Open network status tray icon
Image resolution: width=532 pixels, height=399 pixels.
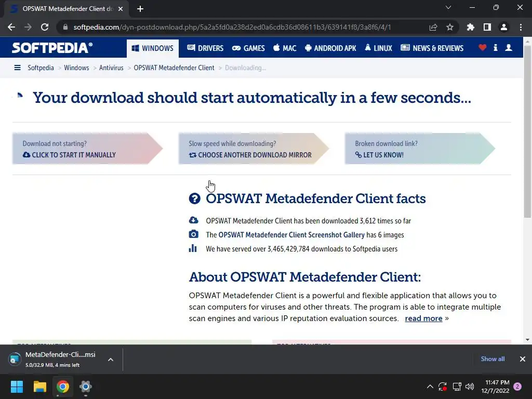(x=457, y=387)
